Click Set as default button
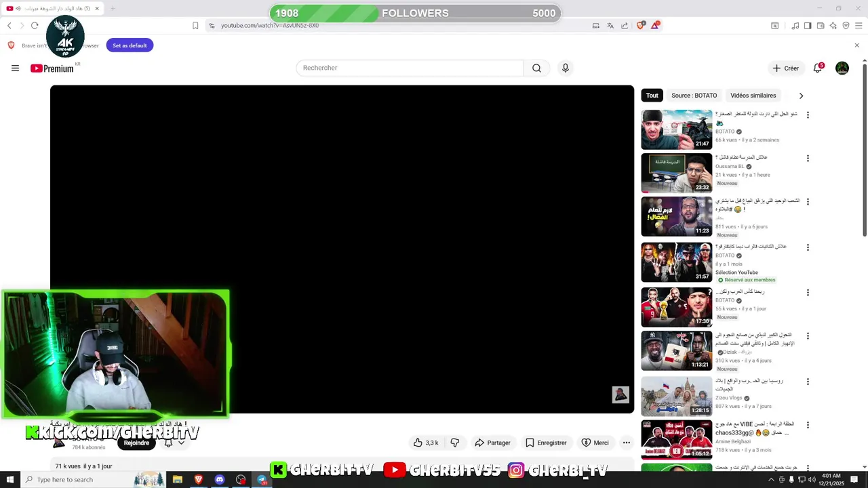The image size is (868, 488). click(130, 45)
